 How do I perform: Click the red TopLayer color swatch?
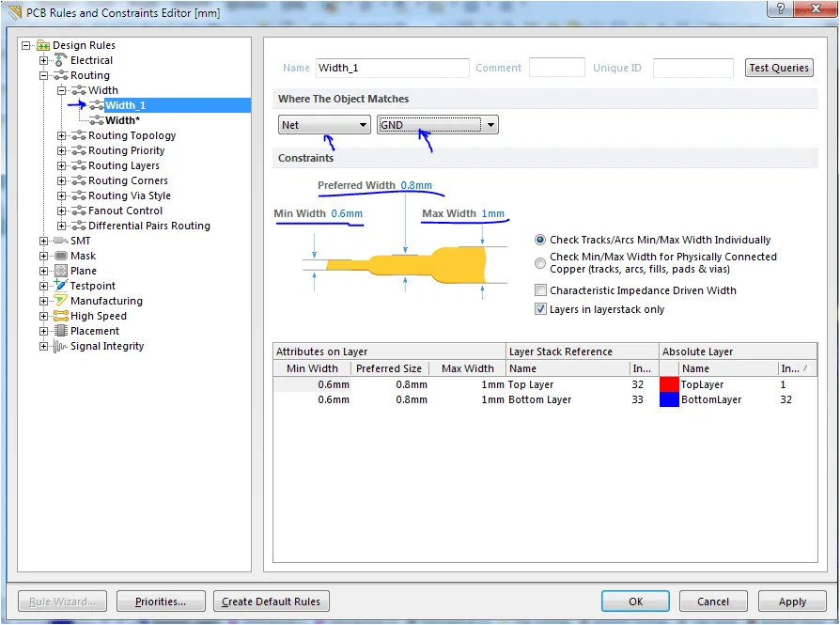(669, 384)
